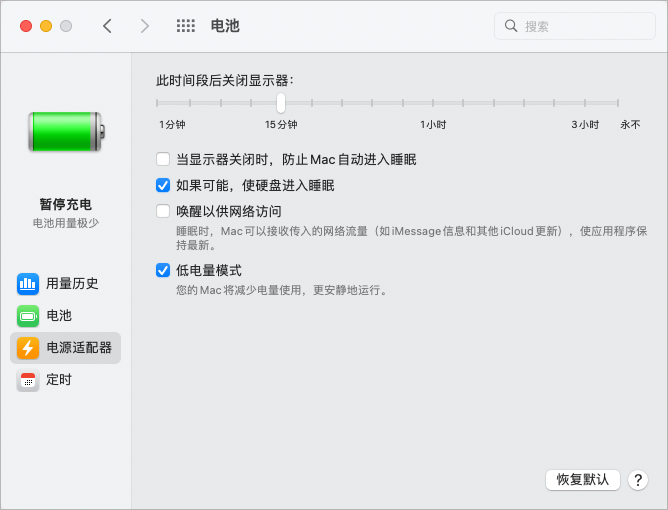Set display-off slider to 永不

[618, 103]
